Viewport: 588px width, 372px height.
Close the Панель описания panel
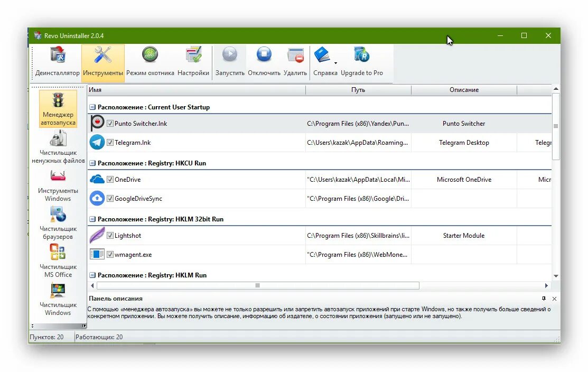pos(554,299)
